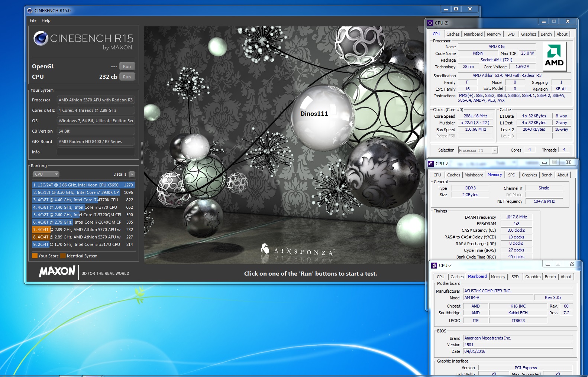Click top CPU-Z window title icon
The height and width of the screenshot is (377, 588).
(430, 23)
